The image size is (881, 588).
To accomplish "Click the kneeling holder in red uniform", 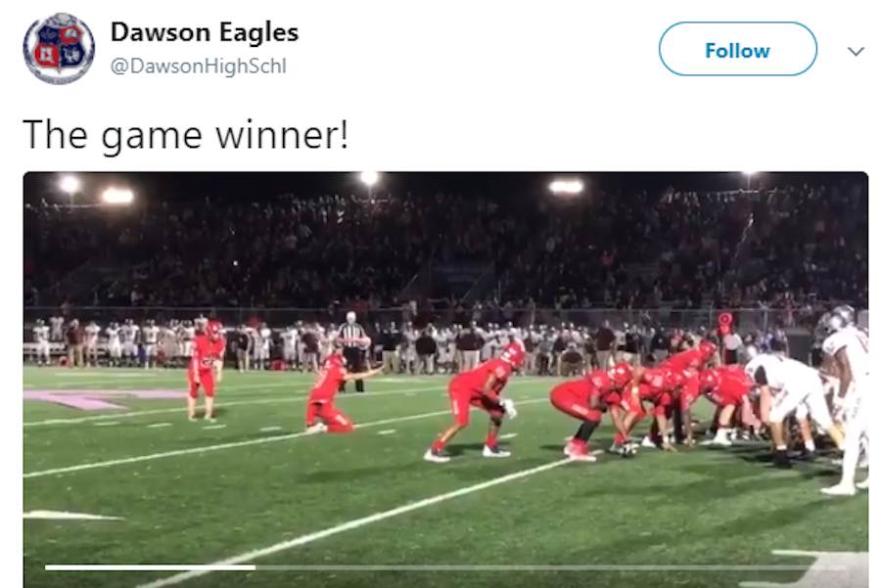I will point(336,393).
